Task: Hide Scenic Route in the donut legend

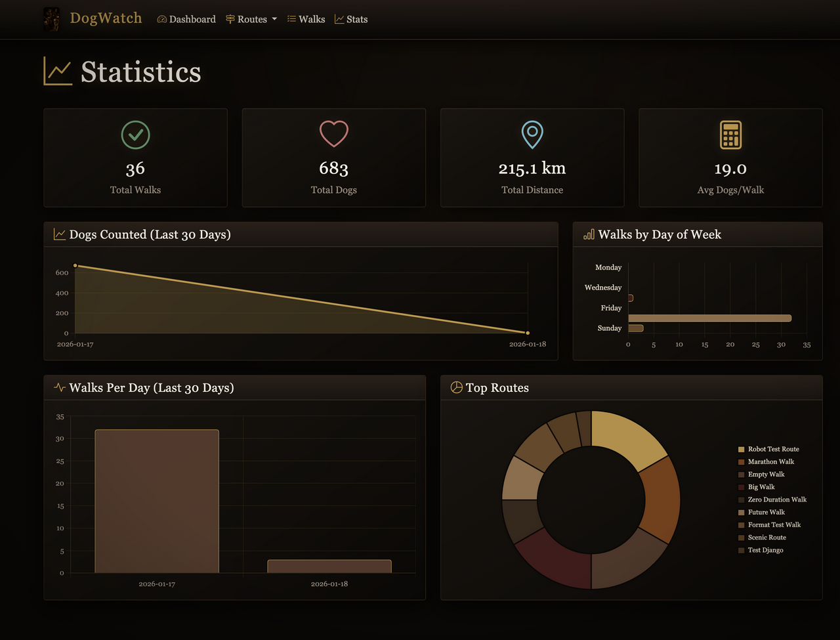Action: 766,538
